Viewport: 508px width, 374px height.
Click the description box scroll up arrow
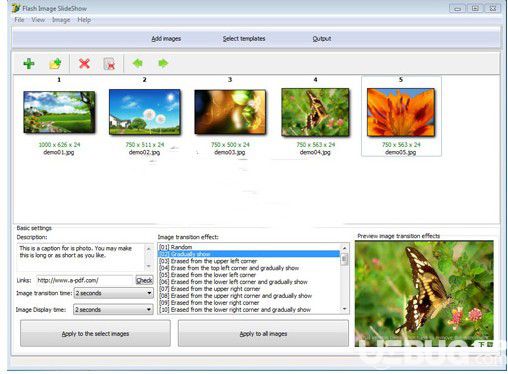(x=149, y=248)
